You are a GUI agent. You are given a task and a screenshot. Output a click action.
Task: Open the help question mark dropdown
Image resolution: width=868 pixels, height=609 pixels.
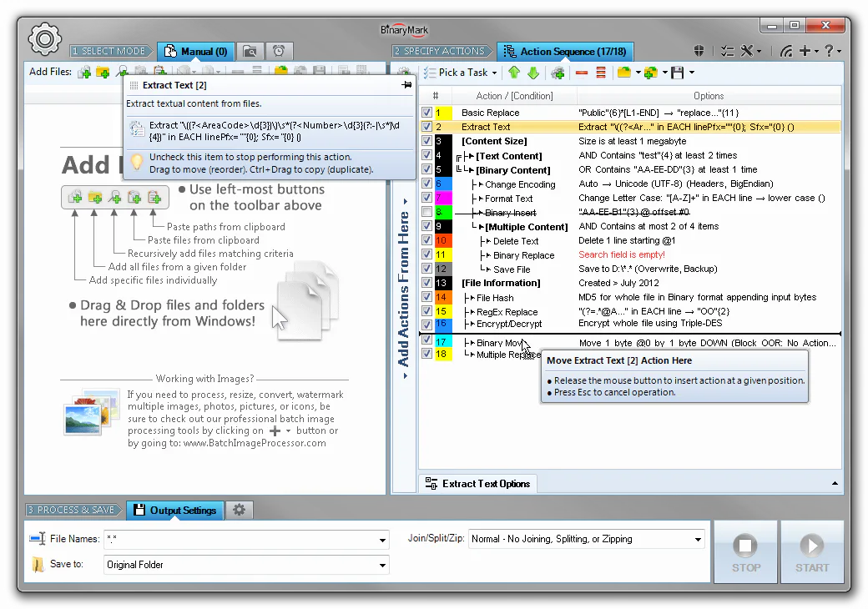pos(832,51)
